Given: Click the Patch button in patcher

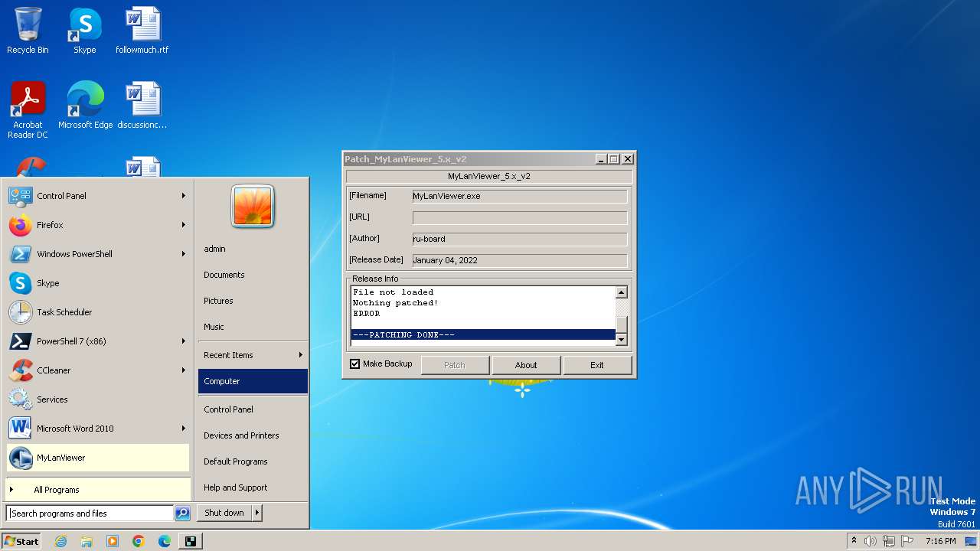Looking at the screenshot, I should pos(455,365).
